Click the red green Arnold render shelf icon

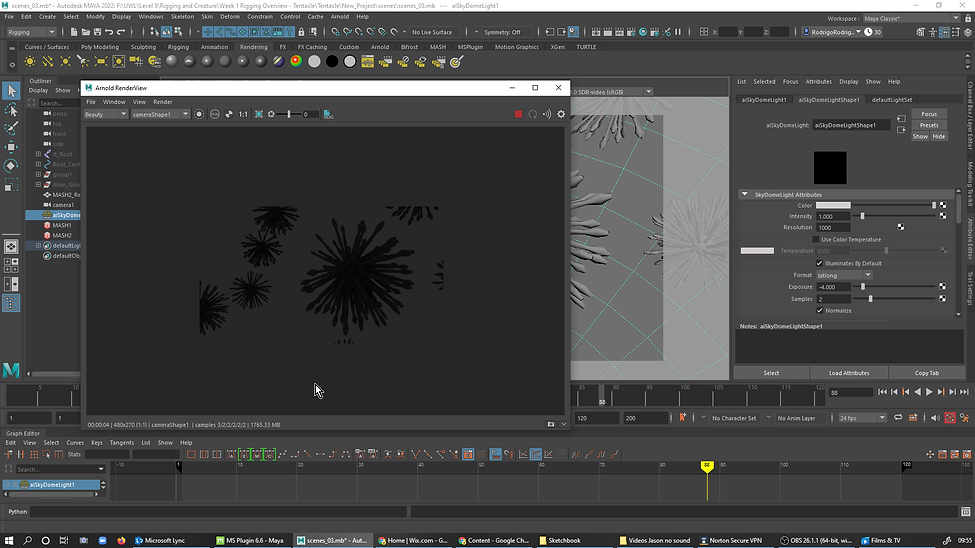(297, 61)
